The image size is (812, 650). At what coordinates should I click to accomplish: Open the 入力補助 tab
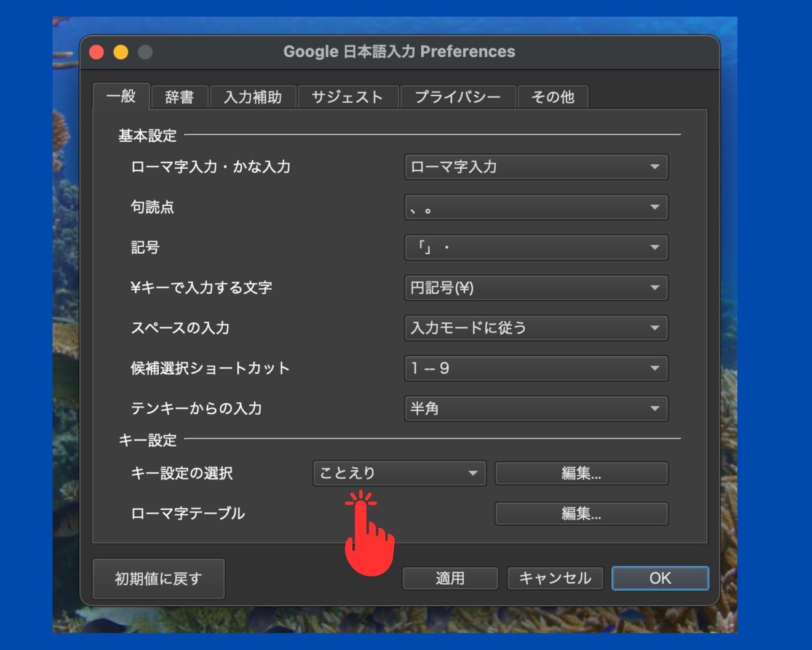[x=252, y=97]
